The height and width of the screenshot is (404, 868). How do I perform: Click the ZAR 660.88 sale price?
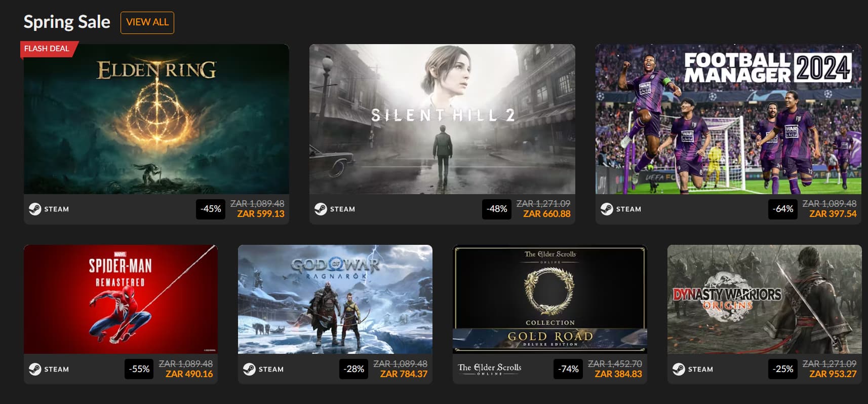click(x=547, y=214)
